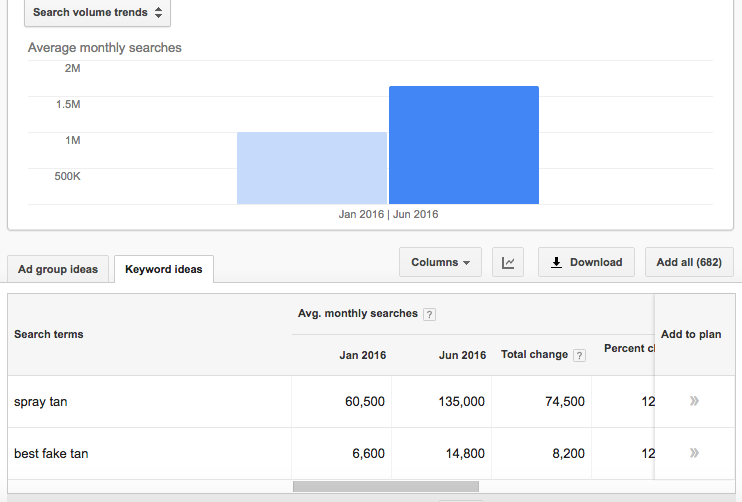
Task: Sort by the Jun 2016 column header
Action: [462, 355]
